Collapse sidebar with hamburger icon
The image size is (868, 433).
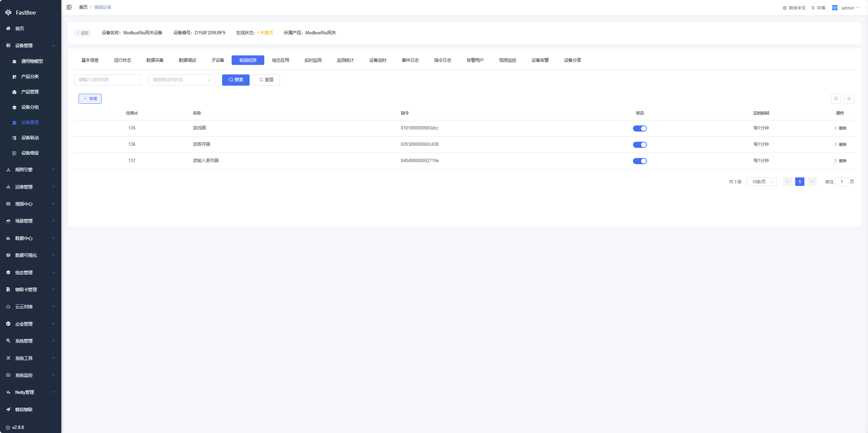click(x=69, y=7)
